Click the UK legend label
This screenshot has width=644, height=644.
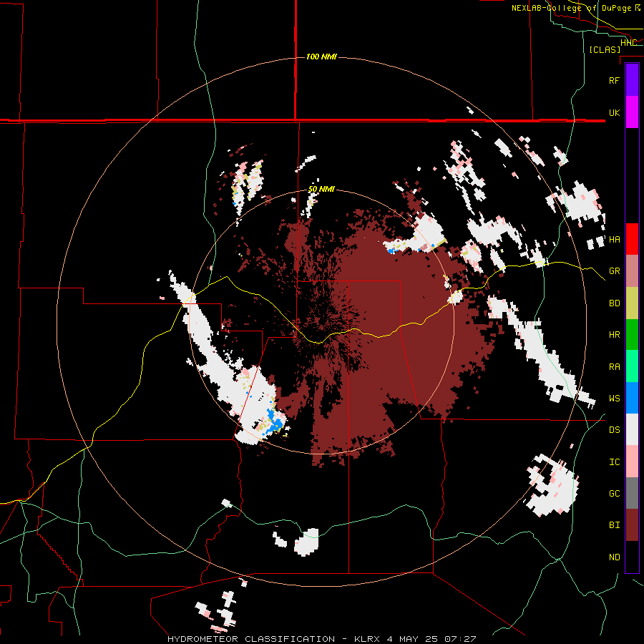pos(614,112)
